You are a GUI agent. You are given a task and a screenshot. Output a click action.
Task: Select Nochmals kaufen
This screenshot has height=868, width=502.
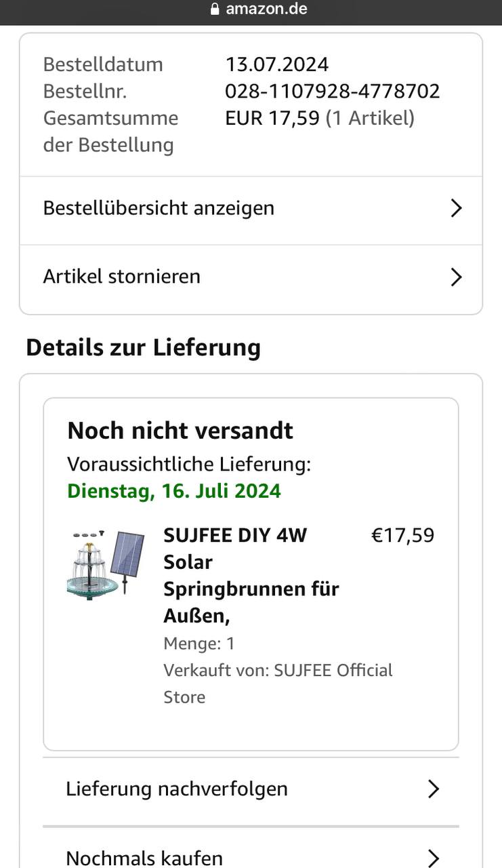144,858
